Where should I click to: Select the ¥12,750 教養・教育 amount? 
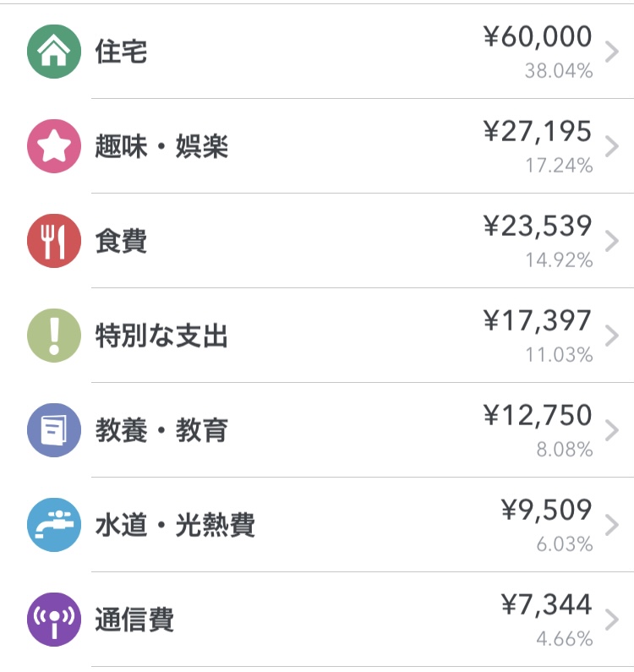[538, 416]
